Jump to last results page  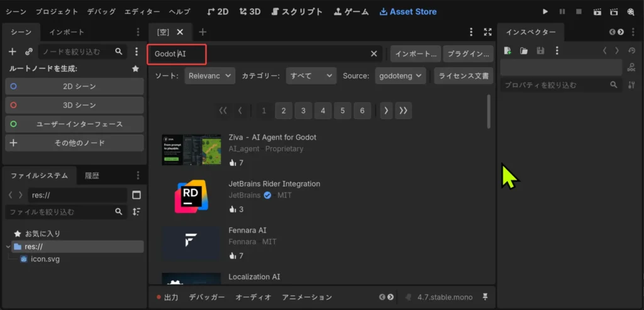point(403,111)
